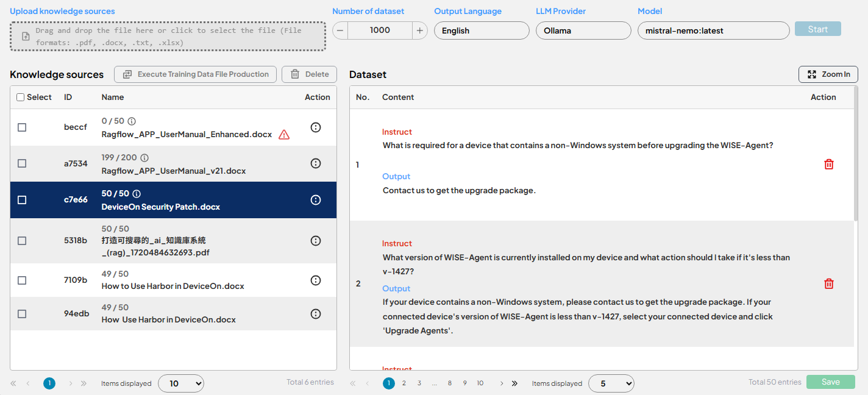
Task: Click the Zoom In button
Action: click(x=828, y=74)
